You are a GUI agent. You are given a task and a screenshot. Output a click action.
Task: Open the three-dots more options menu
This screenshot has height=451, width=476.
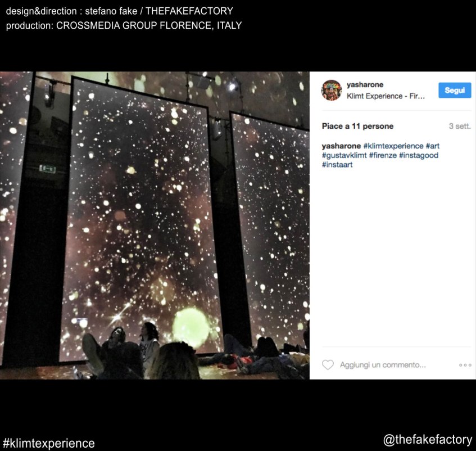coord(465,365)
